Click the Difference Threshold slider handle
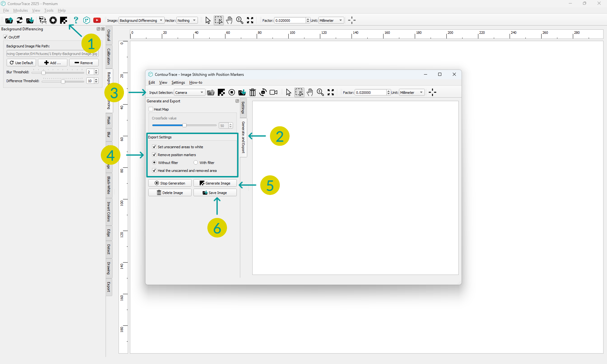607x364 pixels. click(x=63, y=82)
